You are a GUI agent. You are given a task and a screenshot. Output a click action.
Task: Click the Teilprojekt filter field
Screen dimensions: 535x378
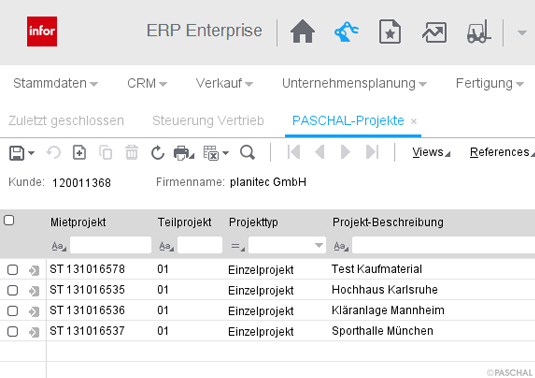(200, 245)
